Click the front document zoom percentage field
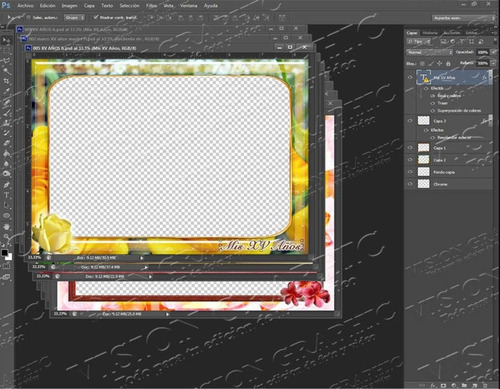 (34, 258)
